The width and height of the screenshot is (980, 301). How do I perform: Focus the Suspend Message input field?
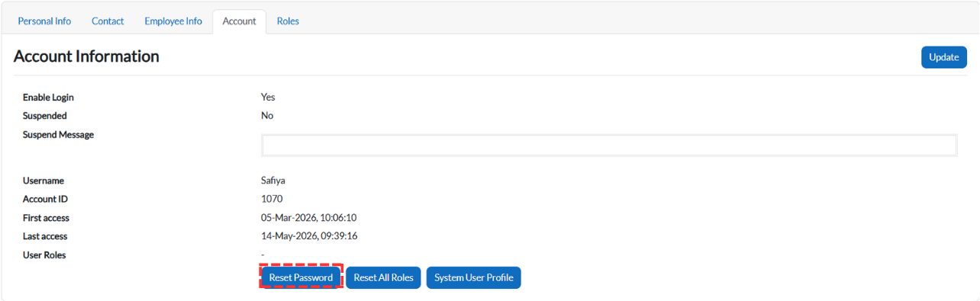pyautogui.click(x=609, y=146)
